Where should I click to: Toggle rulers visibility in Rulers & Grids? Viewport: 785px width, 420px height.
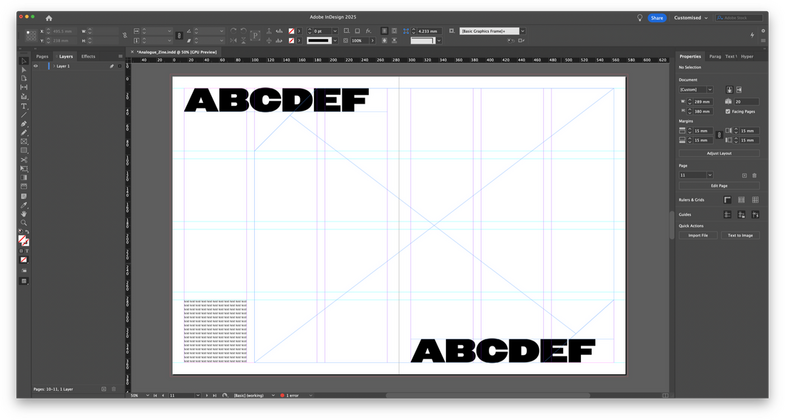pos(727,200)
